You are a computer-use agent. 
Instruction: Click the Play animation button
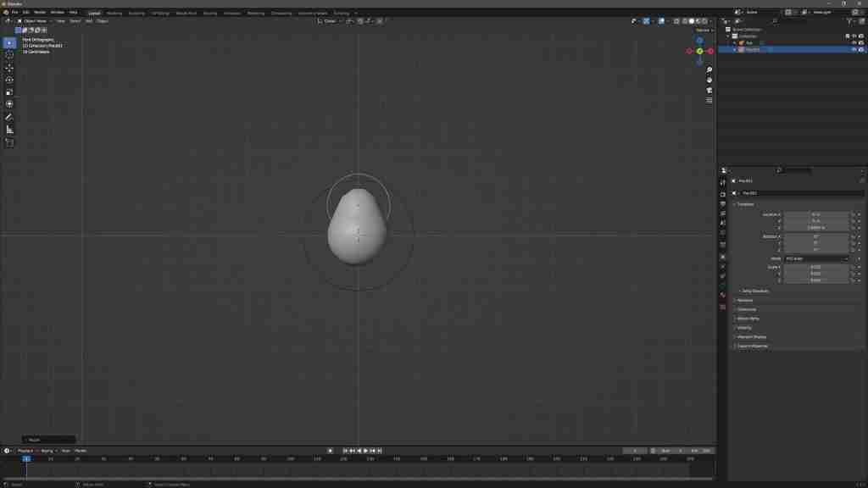[365, 451]
